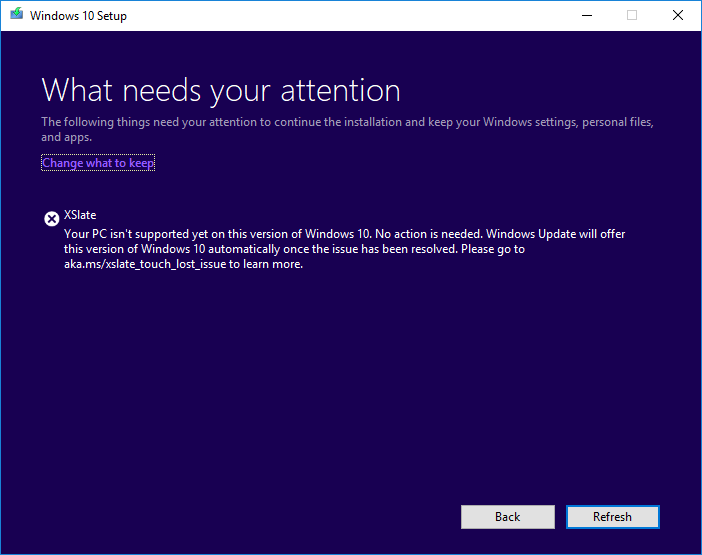Image resolution: width=702 pixels, height=555 pixels.
Task: Click the Windows 10 Setup title bar icon
Action: [x=17, y=14]
